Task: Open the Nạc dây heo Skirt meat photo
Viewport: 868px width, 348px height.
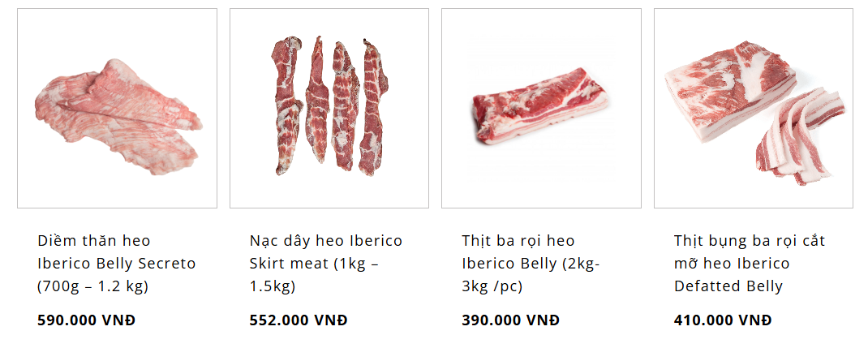Action: 329,109
